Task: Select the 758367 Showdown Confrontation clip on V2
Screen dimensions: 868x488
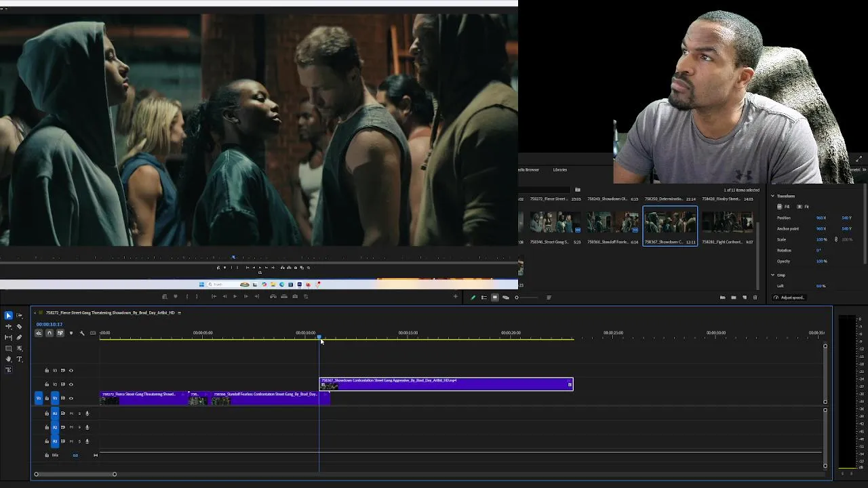Action: pyautogui.click(x=446, y=384)
